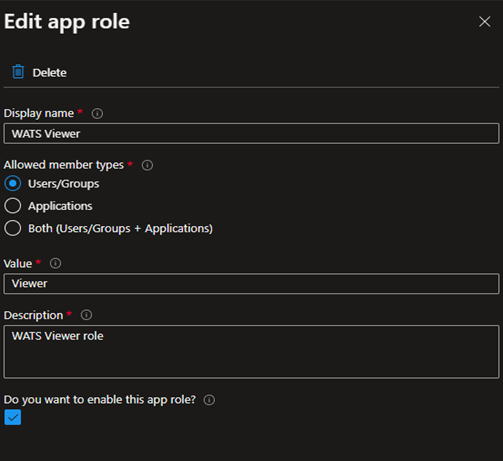Click the Value field label
This screenshot has height=461, width=503.
tap(18, 264)
